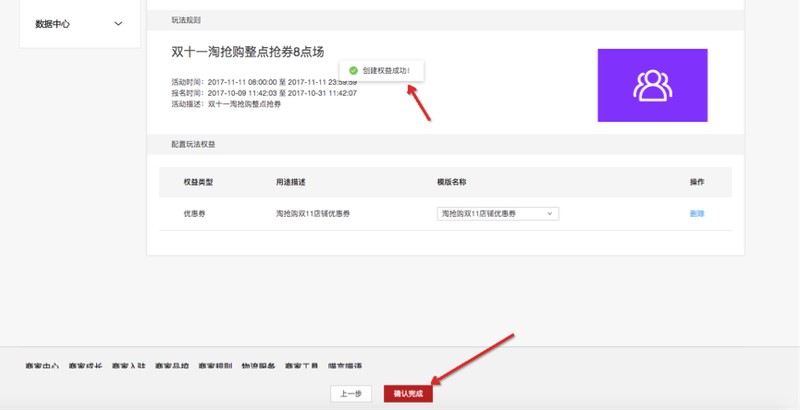Open 商家中心 footer link
Image resolution: width=800 pixels, height=410 pixels.
coord(42,366)
